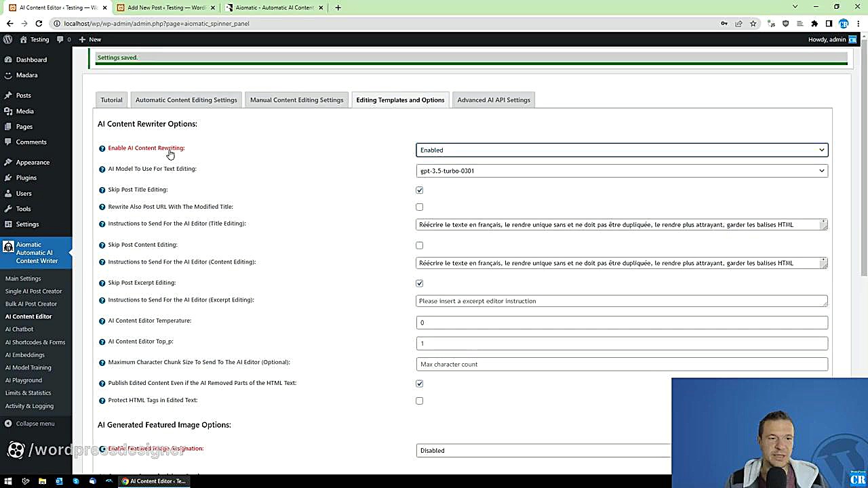The image size is (868, 488).
Task: Go to the Advanced AI API Settings tab
Action: point(494,100)
